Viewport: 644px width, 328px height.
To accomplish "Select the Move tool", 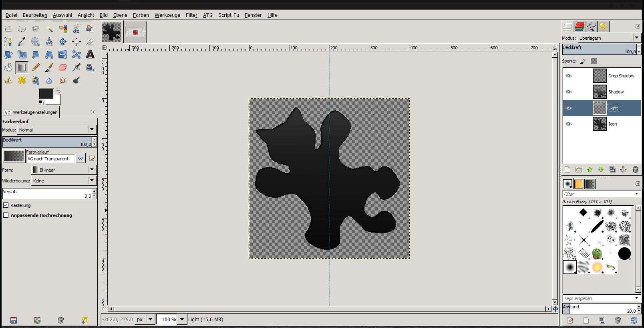I will pos(63,42).
